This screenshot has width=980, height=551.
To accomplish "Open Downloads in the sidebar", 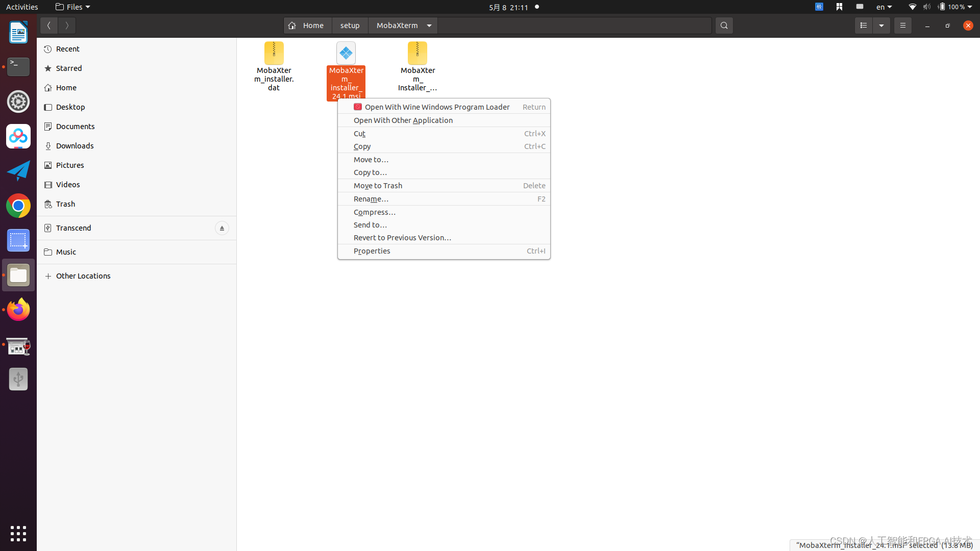I will [x=137, y=146].
